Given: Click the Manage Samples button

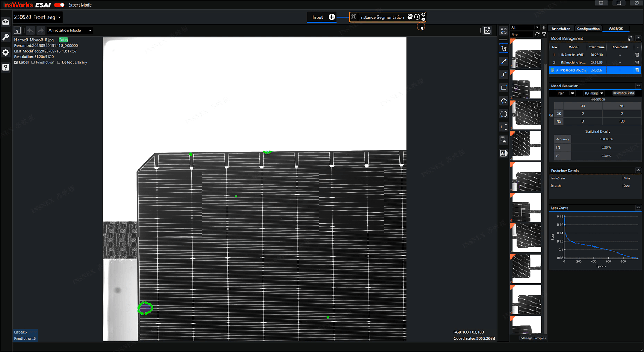Looking at the screenshot, I should click(532, 338).
